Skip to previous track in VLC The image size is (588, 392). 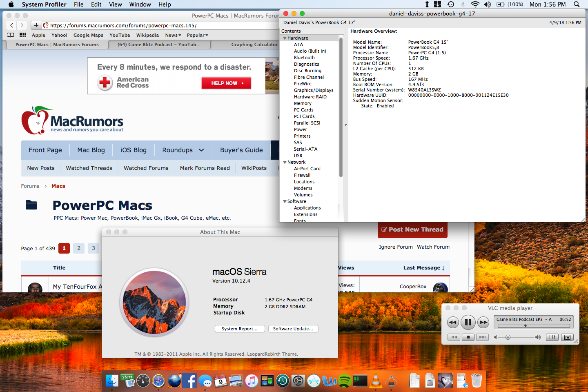click(x=454, y=337)
